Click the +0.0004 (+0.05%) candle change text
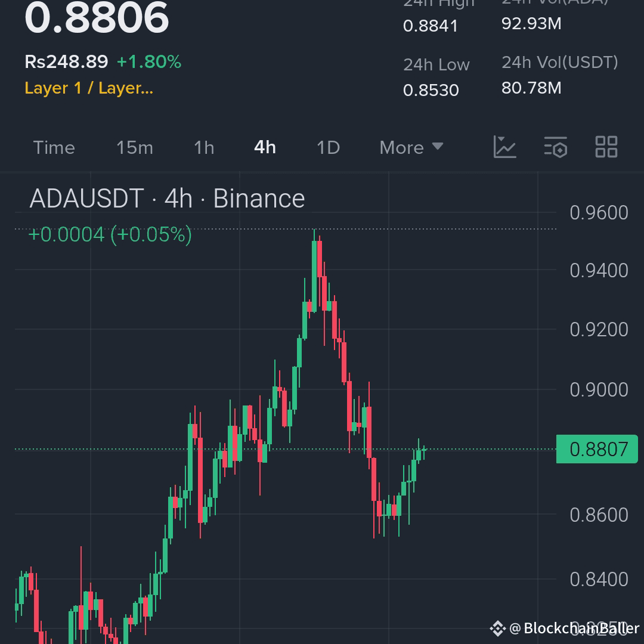The height and width of the screenshot is (644, 644). 110,234
